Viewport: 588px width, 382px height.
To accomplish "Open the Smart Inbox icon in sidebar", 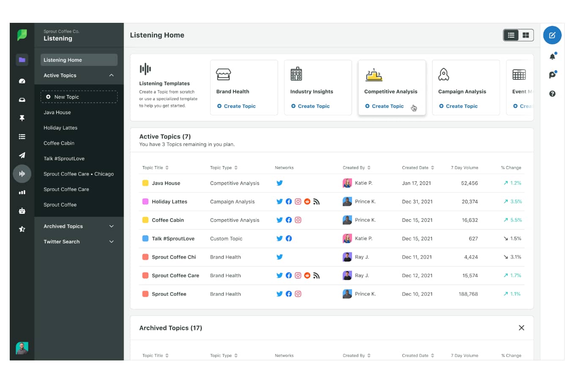I will click(x=22, y=100).
